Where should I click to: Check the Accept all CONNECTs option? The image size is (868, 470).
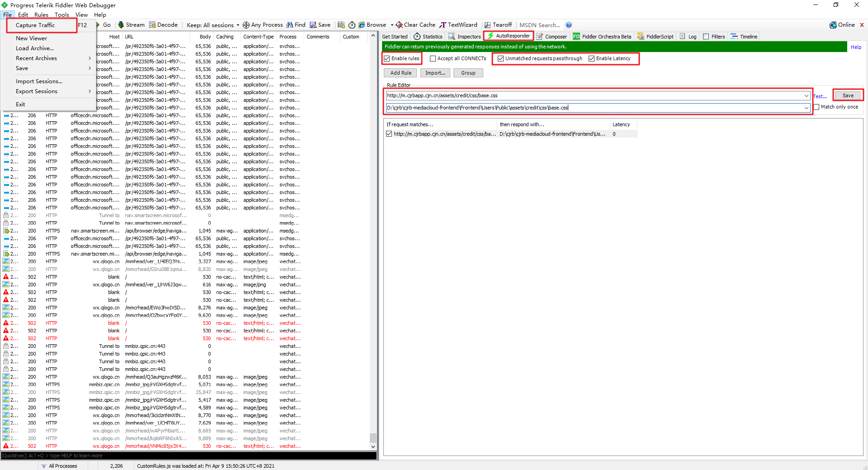pyautogui.click(x=433, y=58)
